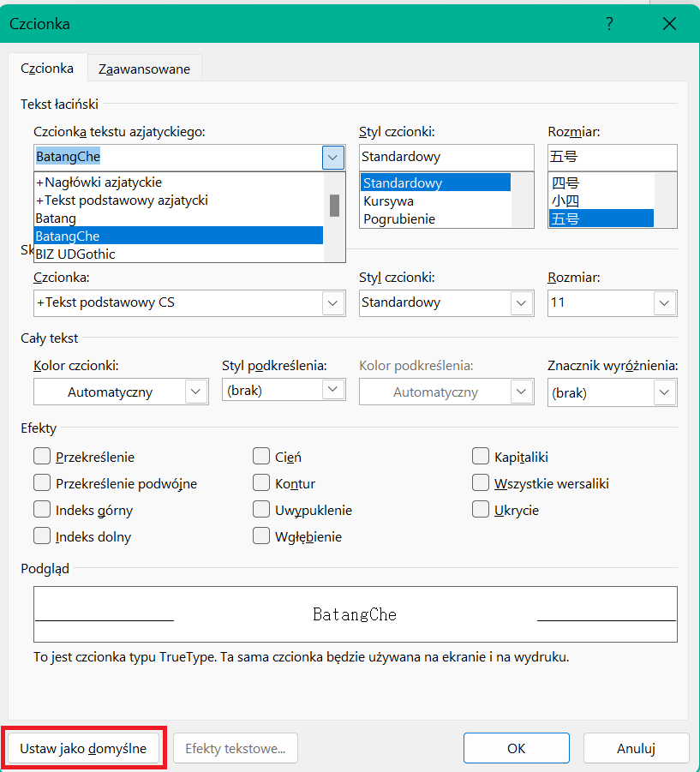
Task: Select Pogrubienie font style
Action: coord(435,219)
